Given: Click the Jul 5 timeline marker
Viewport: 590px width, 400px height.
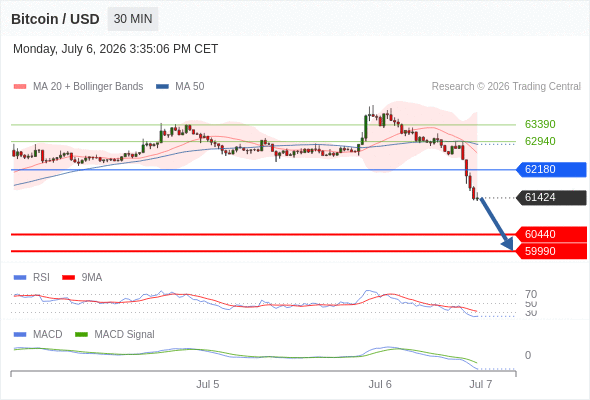Looking at the screenshot, I should click(207, 384).
